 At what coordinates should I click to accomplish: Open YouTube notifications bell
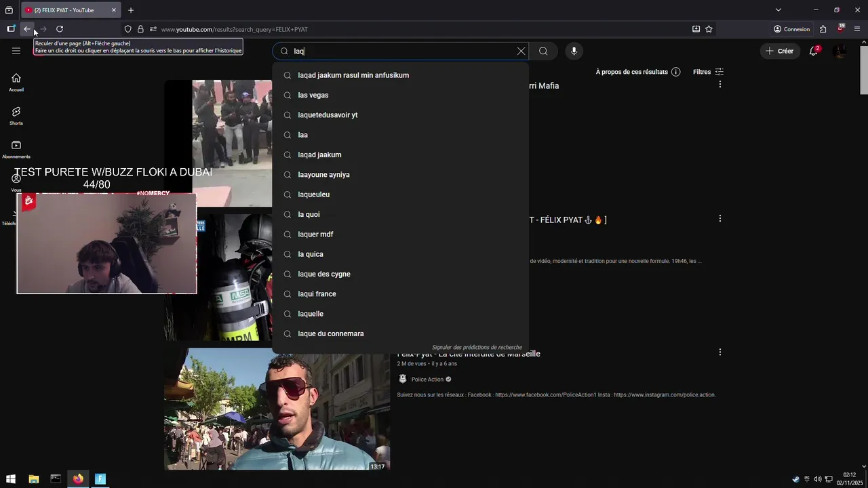click(814, 51)
